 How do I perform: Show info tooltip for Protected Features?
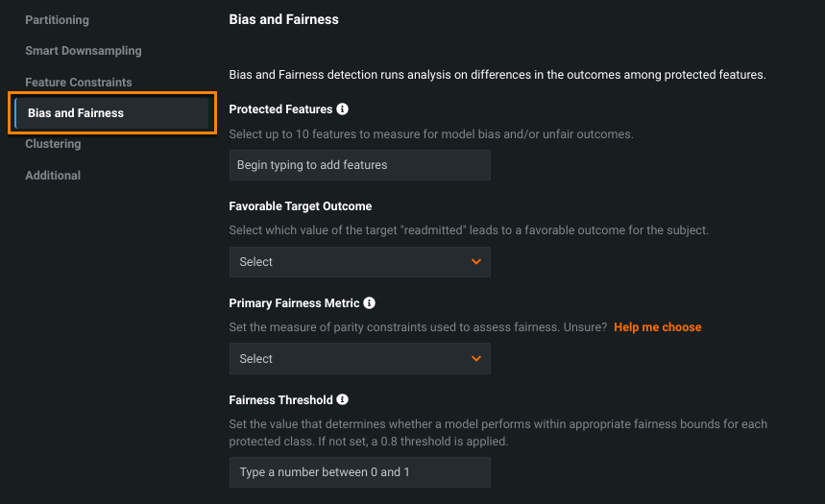(343, 109)
